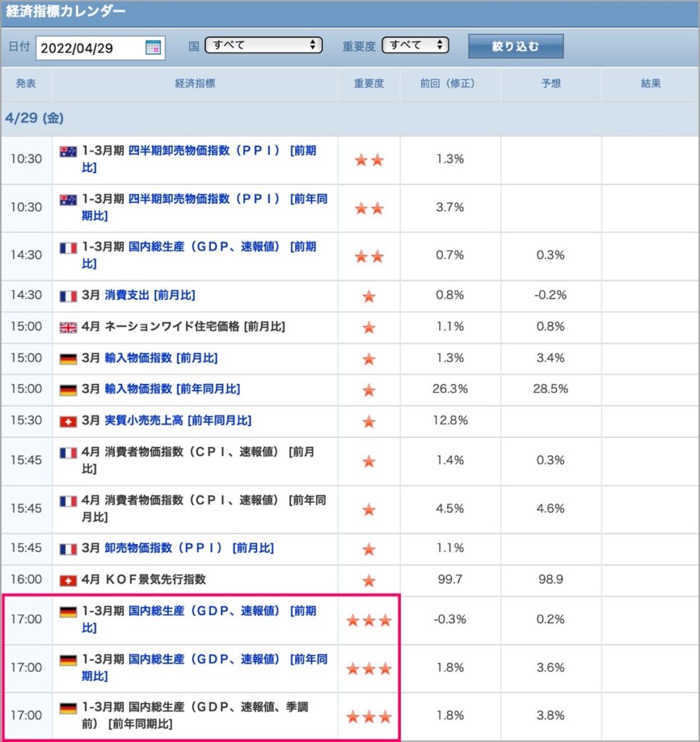The height and width of the screenshot is (742, 700).
Task: Select the 結果 column header
Action: pos(651,84)
